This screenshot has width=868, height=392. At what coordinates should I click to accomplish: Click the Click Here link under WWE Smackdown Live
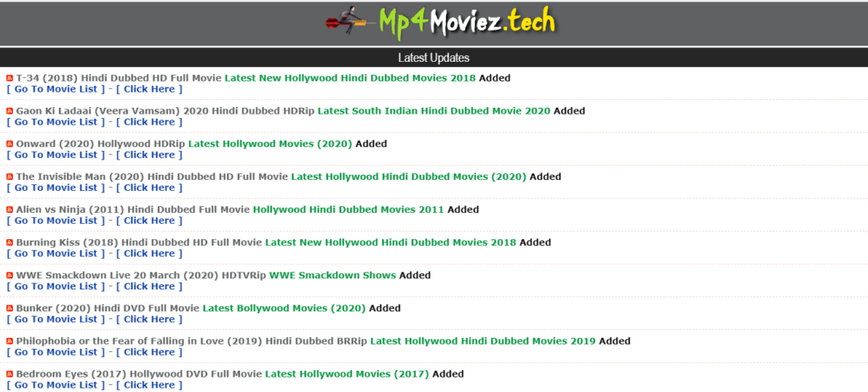[149, 287]
